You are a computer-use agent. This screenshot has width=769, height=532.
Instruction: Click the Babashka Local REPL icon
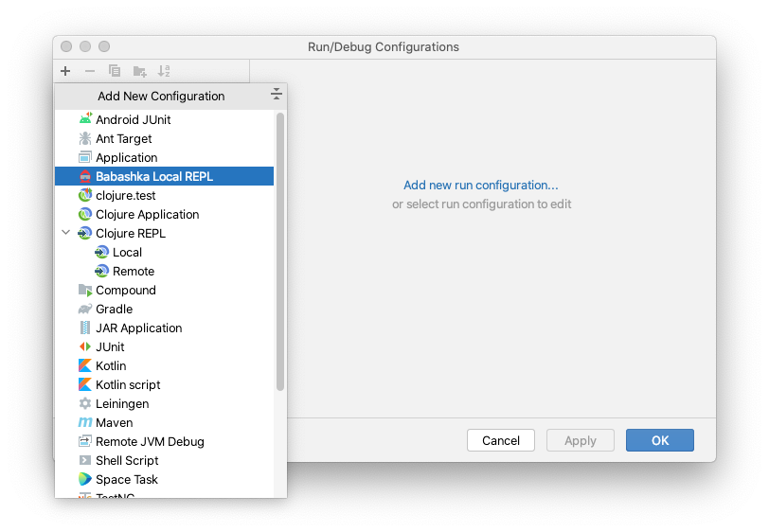click(85, 176)
